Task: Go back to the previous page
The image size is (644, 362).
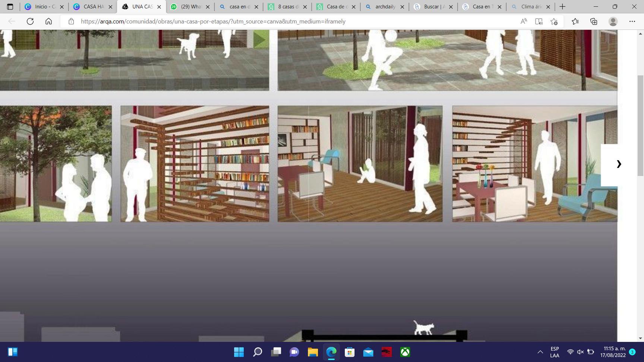Action: point(12,21)
